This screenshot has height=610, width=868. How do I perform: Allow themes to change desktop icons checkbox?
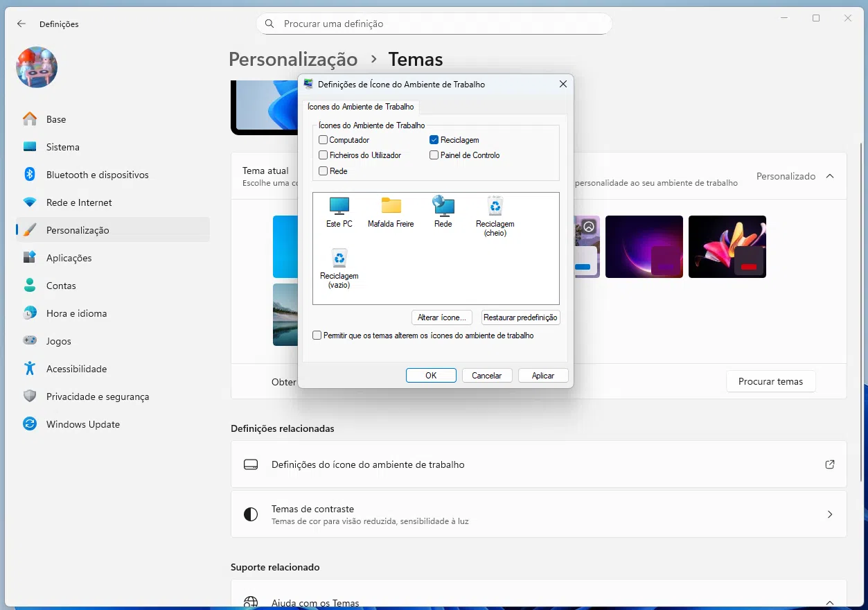pyautogui.click(x=317, y=335)
